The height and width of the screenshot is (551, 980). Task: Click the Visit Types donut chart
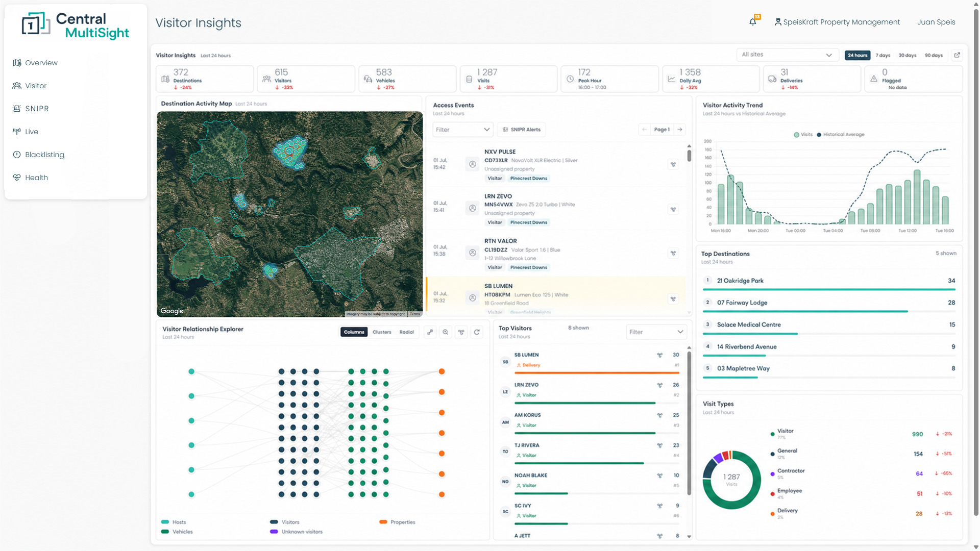pyautogui.click(x=732, y=480)
